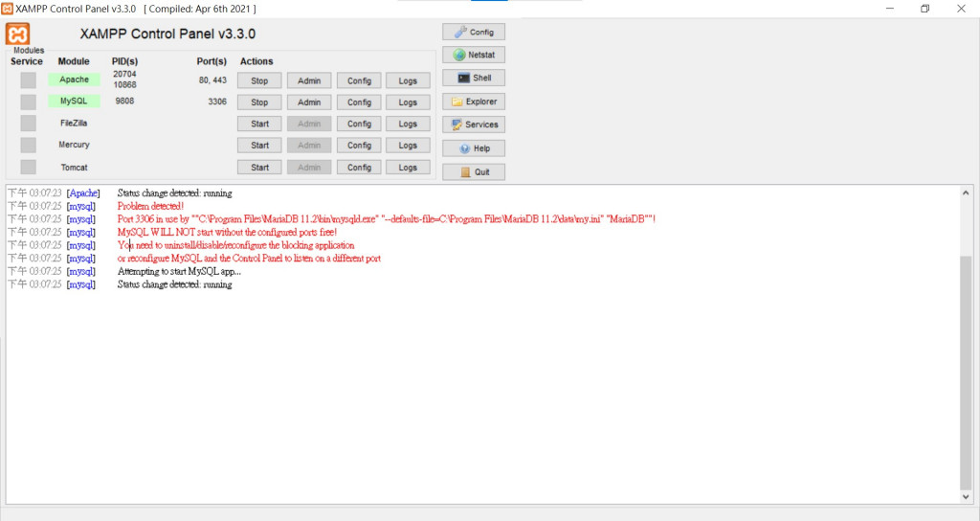Click the green MySQL module label

(x=74, y=101)
